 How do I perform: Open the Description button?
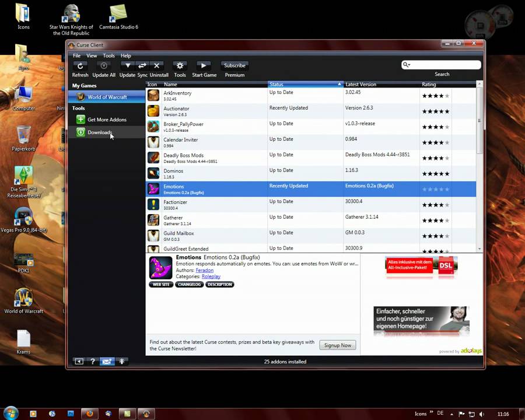[x=220, y=284]
